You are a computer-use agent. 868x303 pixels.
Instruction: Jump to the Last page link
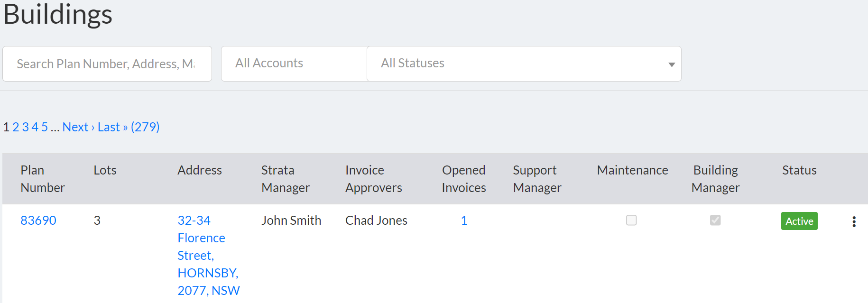110,127
